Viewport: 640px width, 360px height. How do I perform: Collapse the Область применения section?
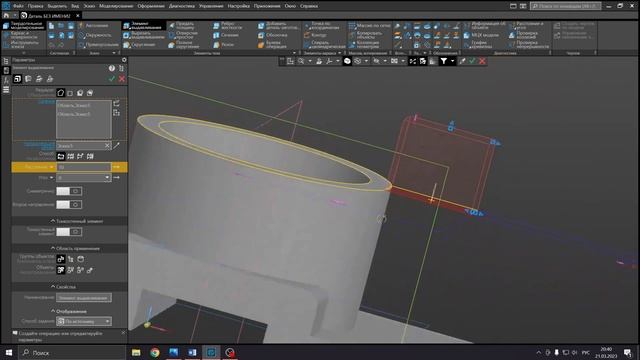pos(53,248)
